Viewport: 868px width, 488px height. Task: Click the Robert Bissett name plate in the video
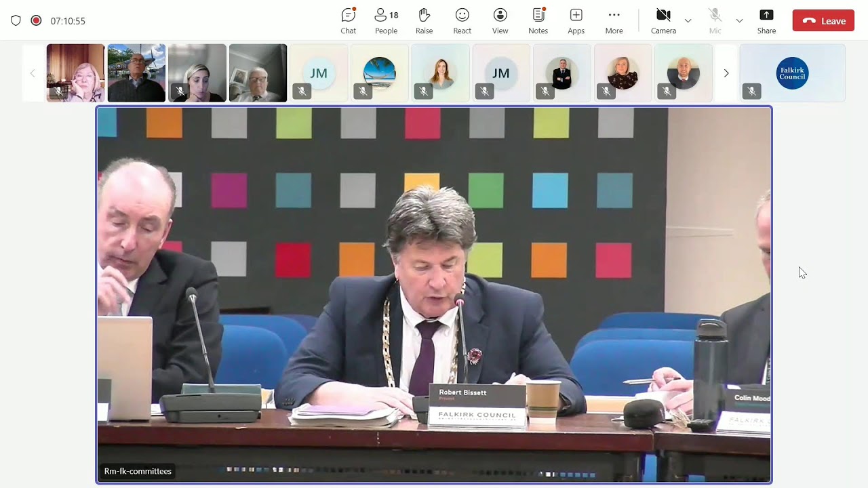(x=477, y=405)
